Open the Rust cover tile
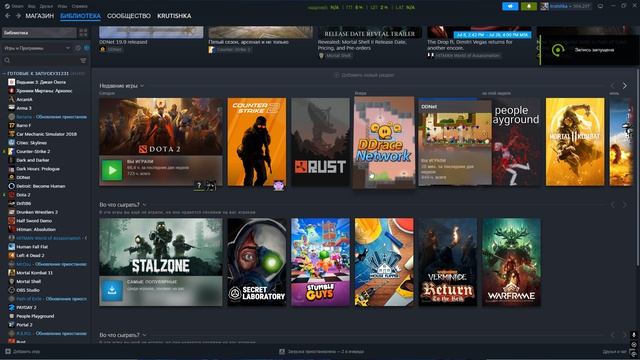 click(x=320, y=142)
